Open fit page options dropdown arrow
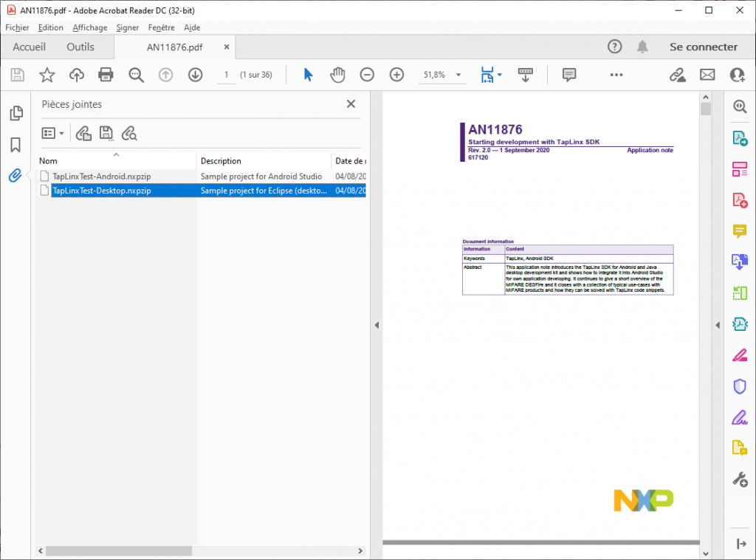Screen dimensions: 756x560 (500, 75)
